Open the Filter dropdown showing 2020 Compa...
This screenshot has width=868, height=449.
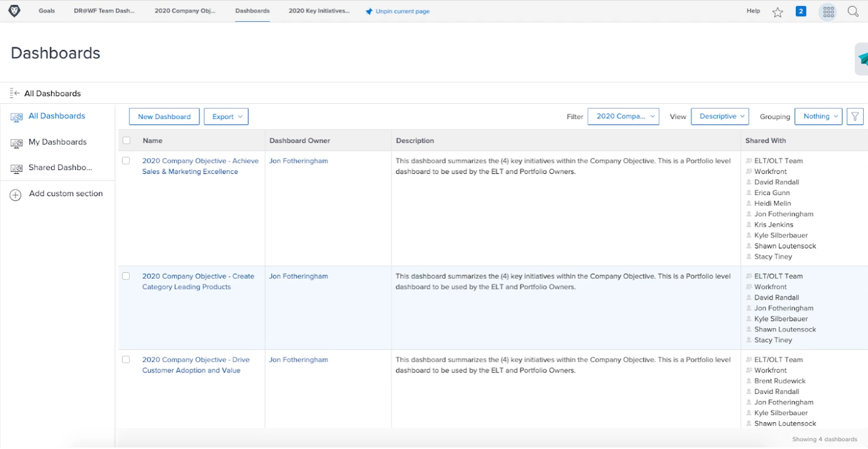tap(623, 117)
